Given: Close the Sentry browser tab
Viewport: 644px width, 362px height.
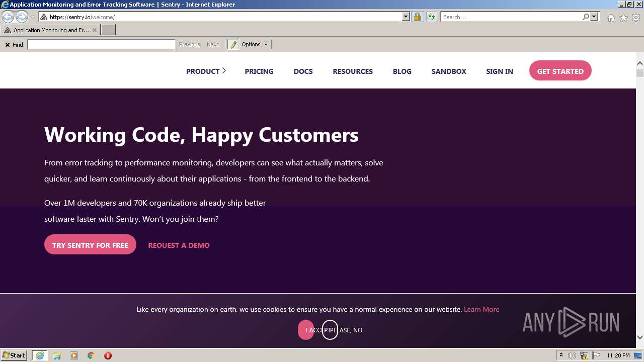Looking at the screenshot, I should (x=95, y=30).
